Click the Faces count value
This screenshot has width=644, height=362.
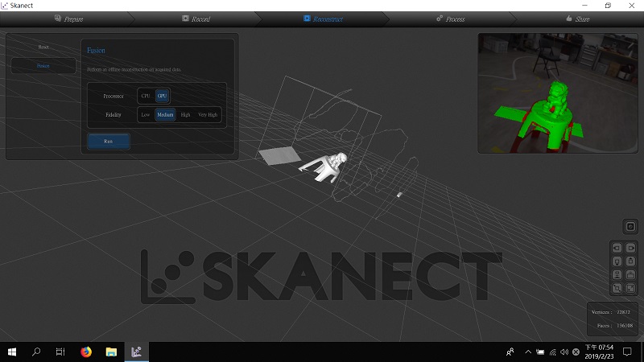[x=625, y=326]
